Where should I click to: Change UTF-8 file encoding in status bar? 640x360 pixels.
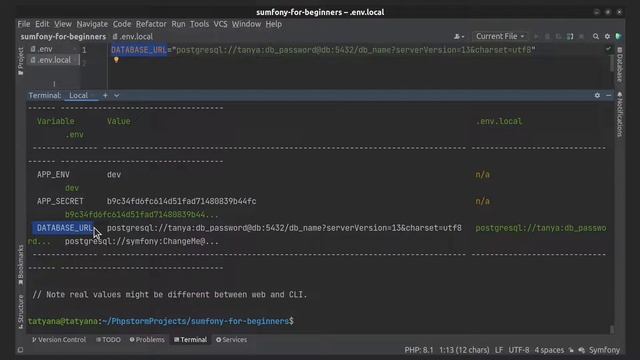(x=519, y=350)
